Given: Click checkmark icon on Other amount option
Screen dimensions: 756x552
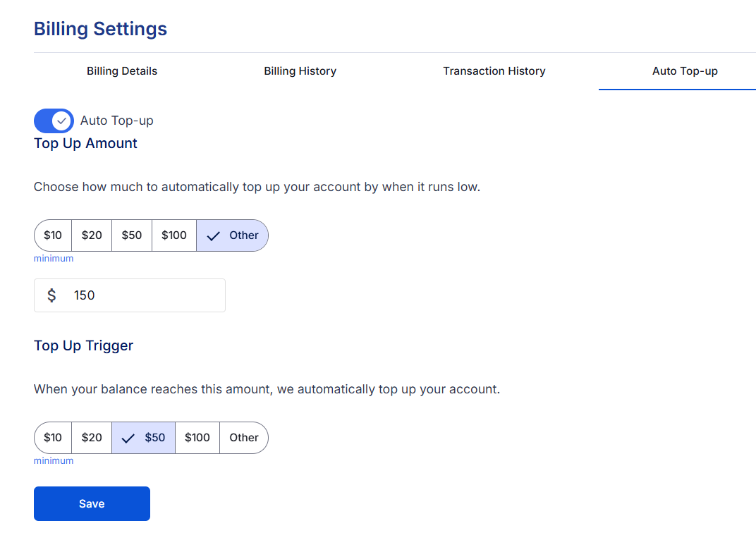Looking at the screenshot, I should (213, 236).
